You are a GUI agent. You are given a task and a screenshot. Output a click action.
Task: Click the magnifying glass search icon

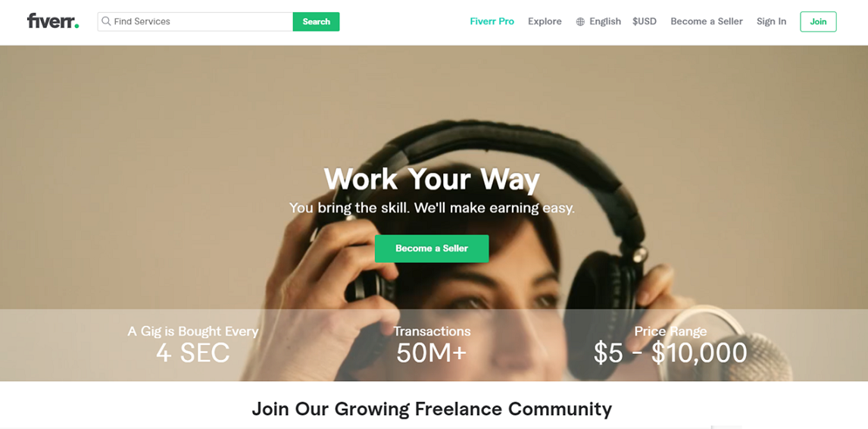tap(106, 22)
